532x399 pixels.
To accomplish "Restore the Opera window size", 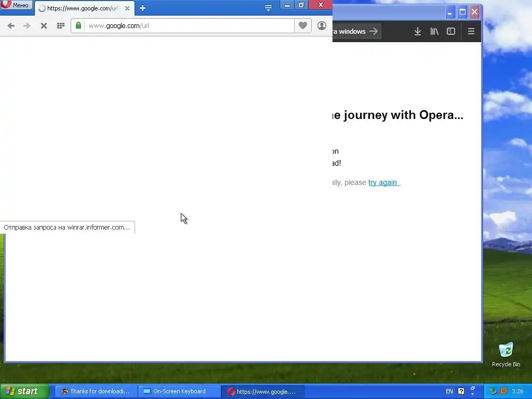I will tap(301, 5).
